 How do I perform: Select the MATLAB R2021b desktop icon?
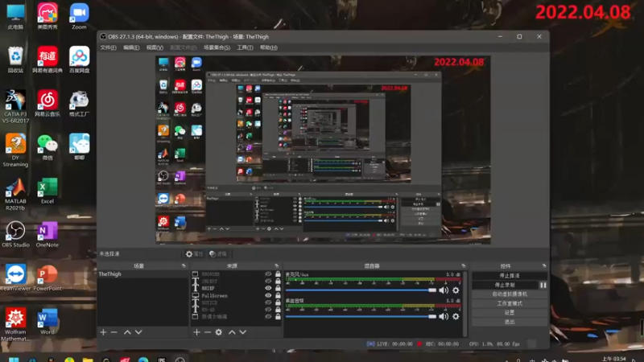[x=15, y=195]
